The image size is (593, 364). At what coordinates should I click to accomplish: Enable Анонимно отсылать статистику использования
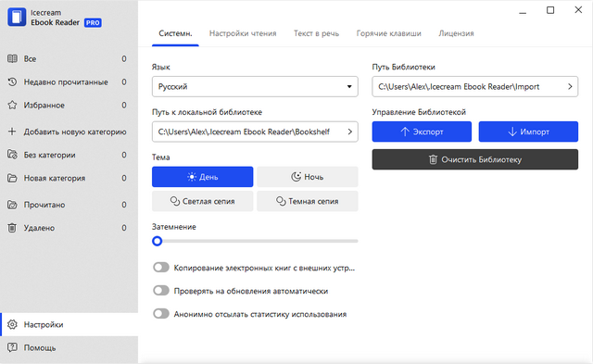(161, 314)
